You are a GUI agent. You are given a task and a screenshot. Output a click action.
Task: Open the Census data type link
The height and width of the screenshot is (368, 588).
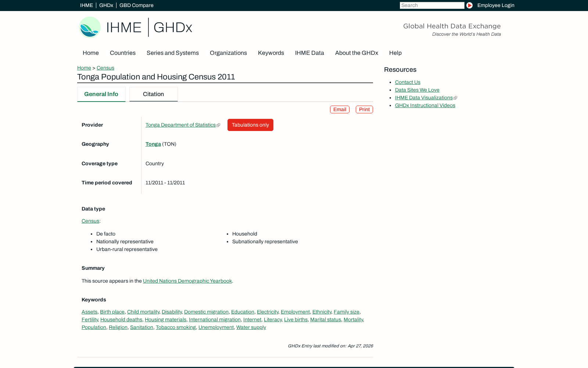(90, 221)
